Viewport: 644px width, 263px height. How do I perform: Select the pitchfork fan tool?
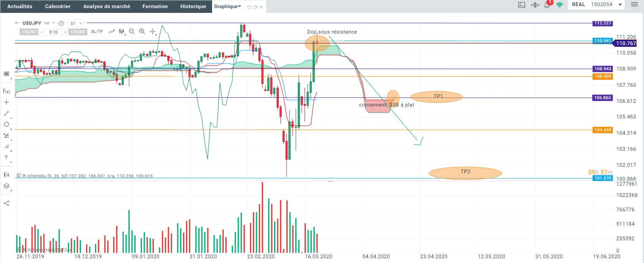6,147
